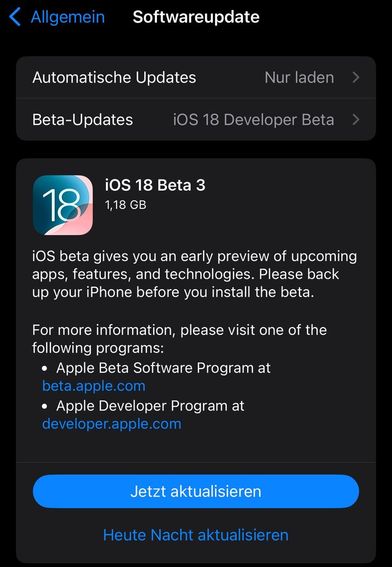Tap the Nur laden value
The image size is (392, 567).
tap(299, 78)
